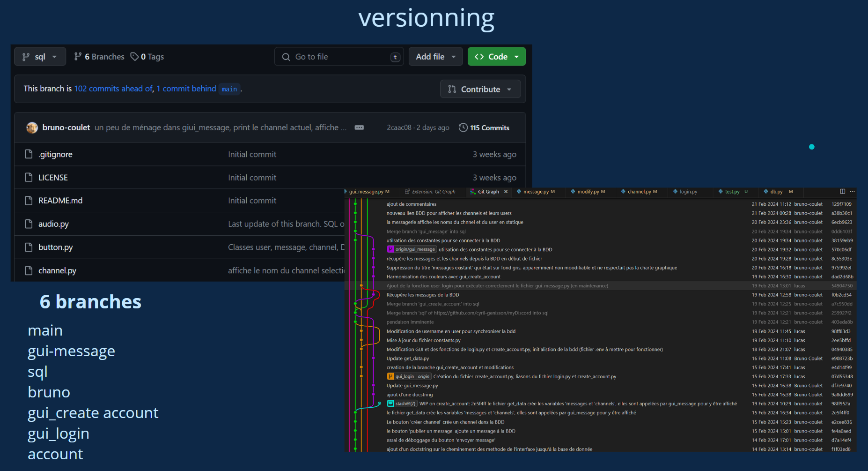This screenshot has height=471, width=868.
Task: Open the 6 Branches link
Action: pos(99,57)
